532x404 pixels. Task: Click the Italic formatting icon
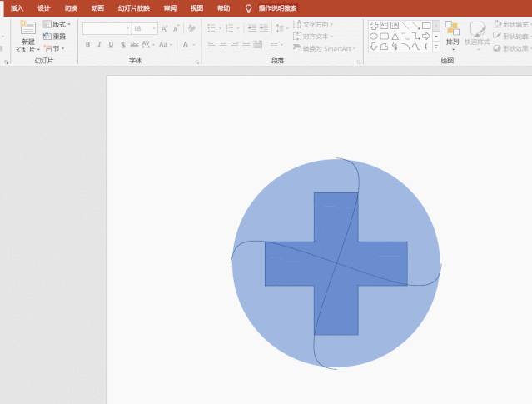click(99, 45)
